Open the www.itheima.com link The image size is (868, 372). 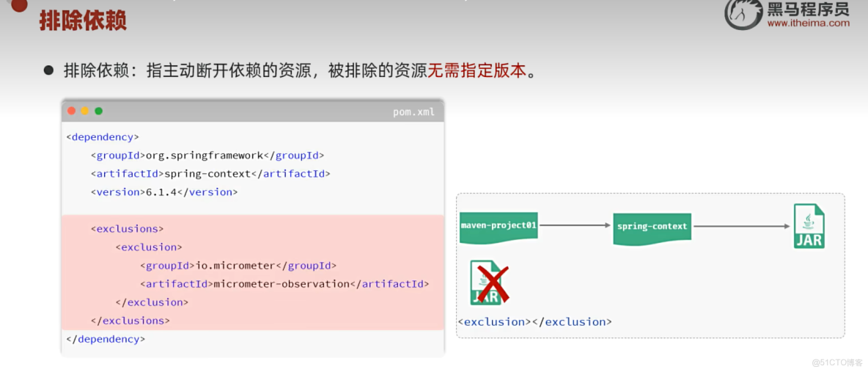click(x=808, y=23)
